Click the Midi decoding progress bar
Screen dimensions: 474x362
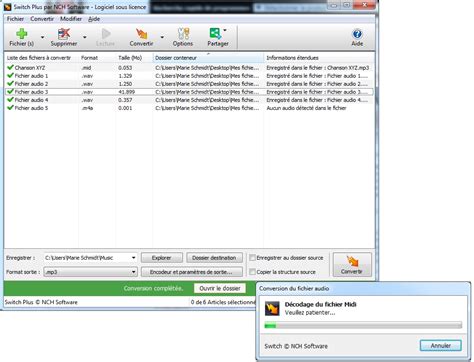[363, 325]
